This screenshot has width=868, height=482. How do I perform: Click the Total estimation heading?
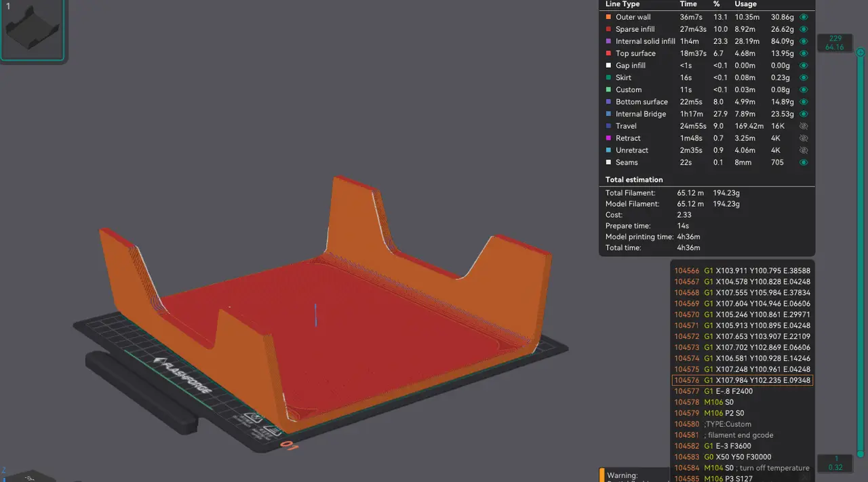[634, 180]
